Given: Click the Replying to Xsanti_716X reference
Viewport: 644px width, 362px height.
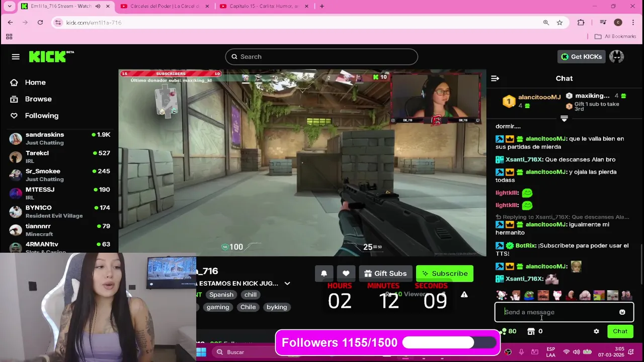Looking at the screenshot, I should point(562,217).
